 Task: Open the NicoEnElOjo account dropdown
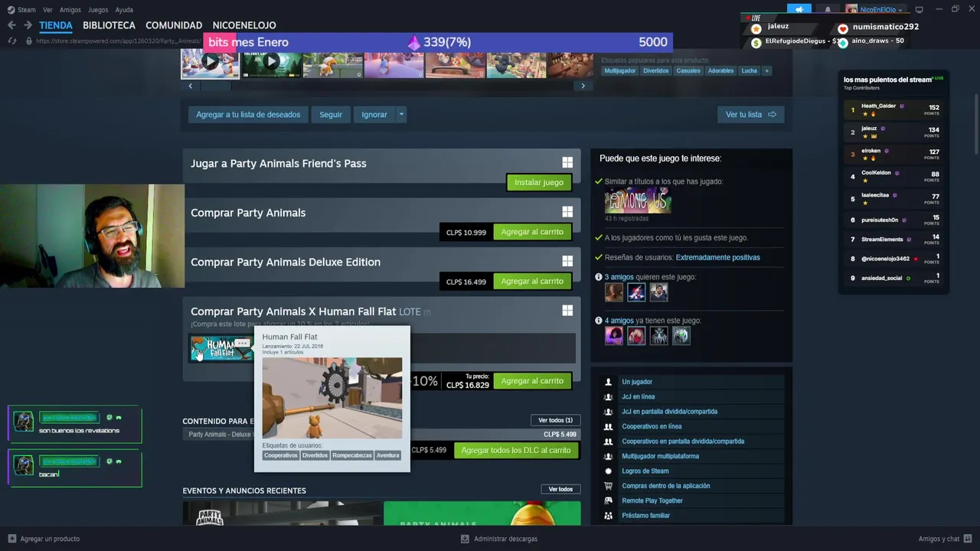tap(880, 9)
